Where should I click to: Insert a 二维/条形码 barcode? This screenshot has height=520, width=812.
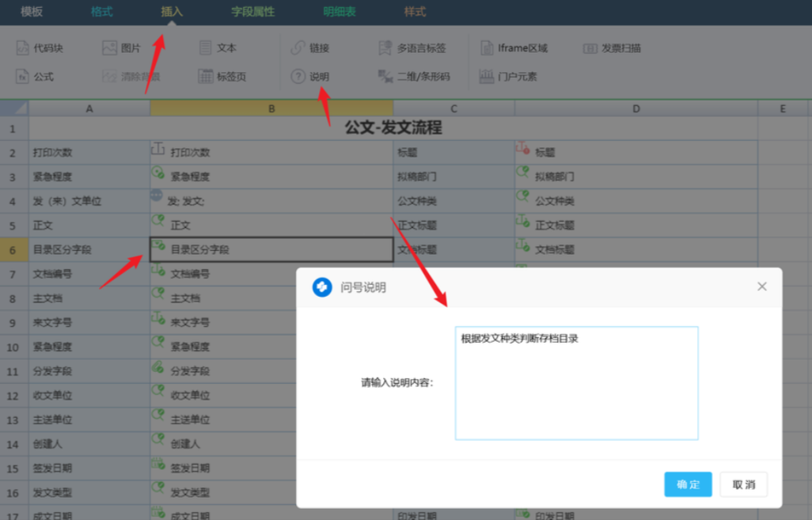414,77
